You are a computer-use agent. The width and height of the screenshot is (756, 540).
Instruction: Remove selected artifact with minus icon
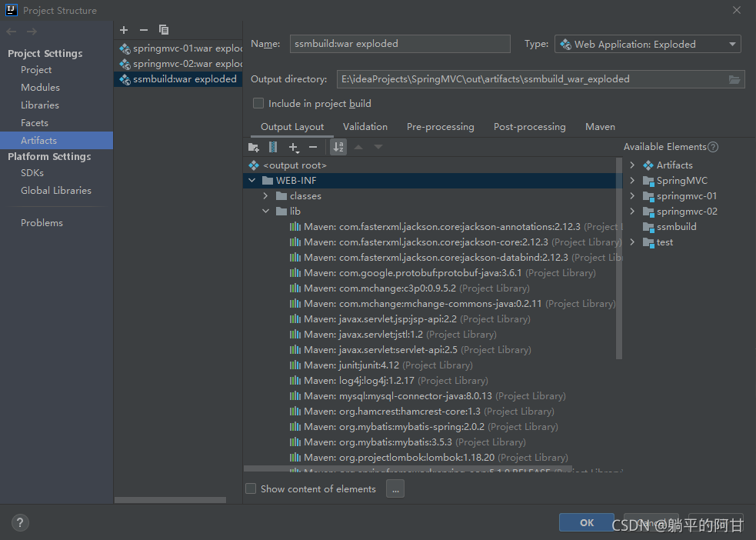click(144, 30)
